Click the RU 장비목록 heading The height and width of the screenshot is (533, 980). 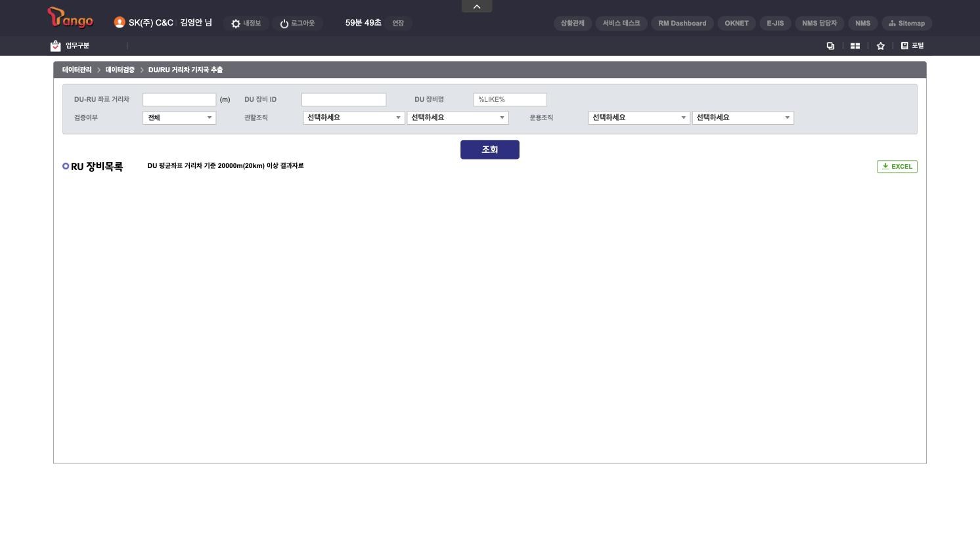pyautogui.click(x=97, y=167)
